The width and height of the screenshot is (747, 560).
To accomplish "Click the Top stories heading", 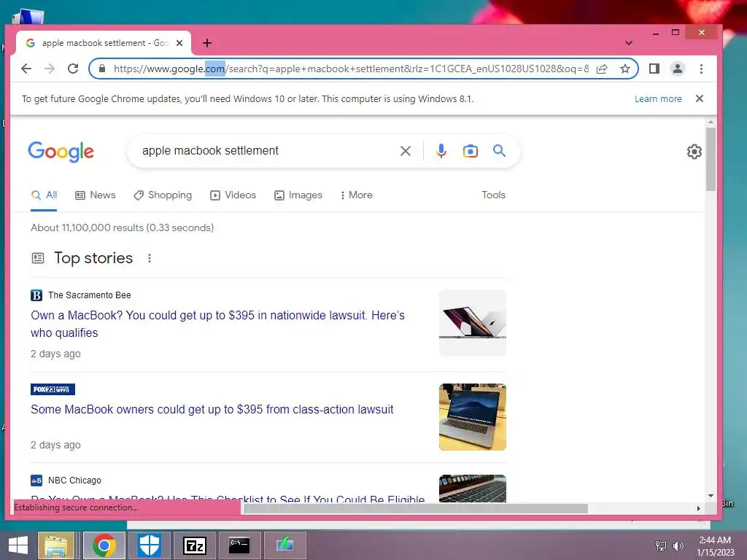I will 93,258.
